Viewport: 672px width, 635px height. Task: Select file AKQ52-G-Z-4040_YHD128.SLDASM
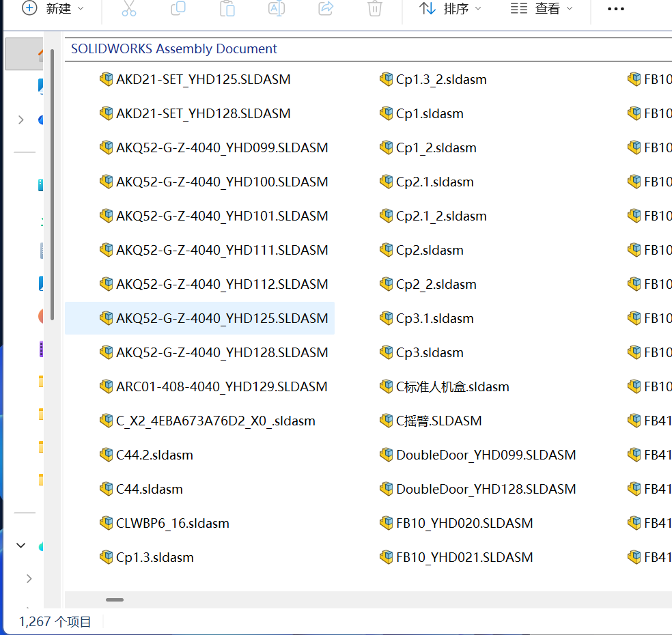click(214, 352)
